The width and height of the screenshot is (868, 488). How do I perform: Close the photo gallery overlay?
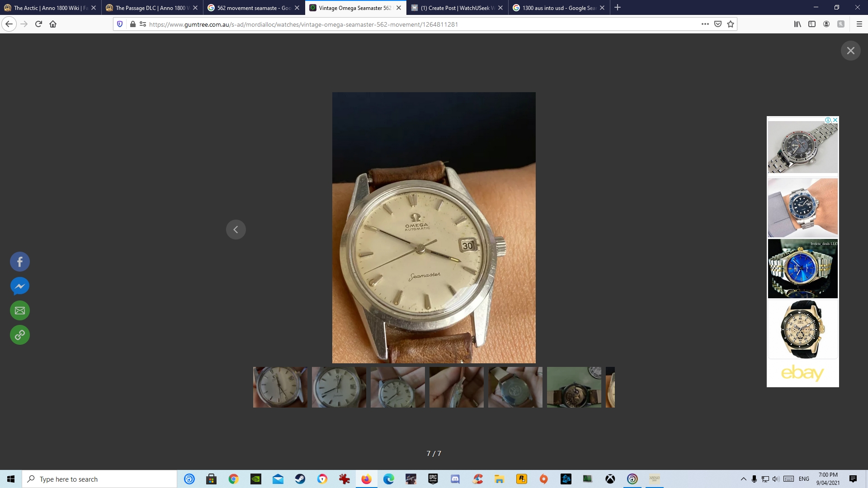850,51
